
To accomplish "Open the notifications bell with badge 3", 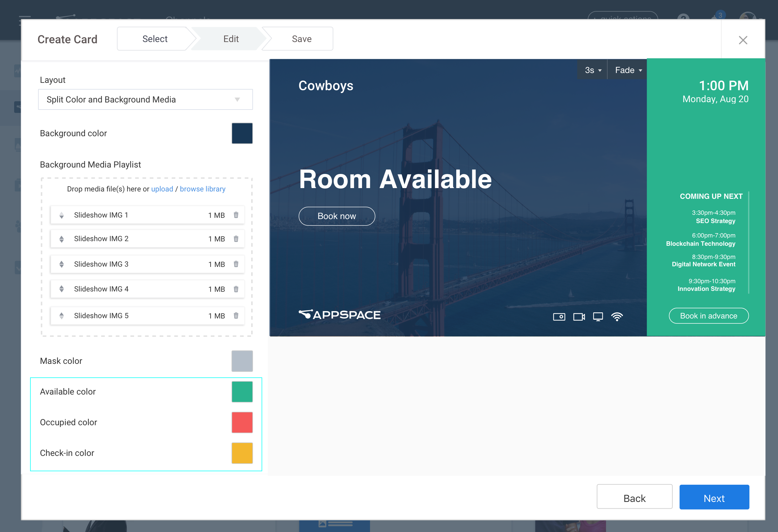I will (717, 16).
